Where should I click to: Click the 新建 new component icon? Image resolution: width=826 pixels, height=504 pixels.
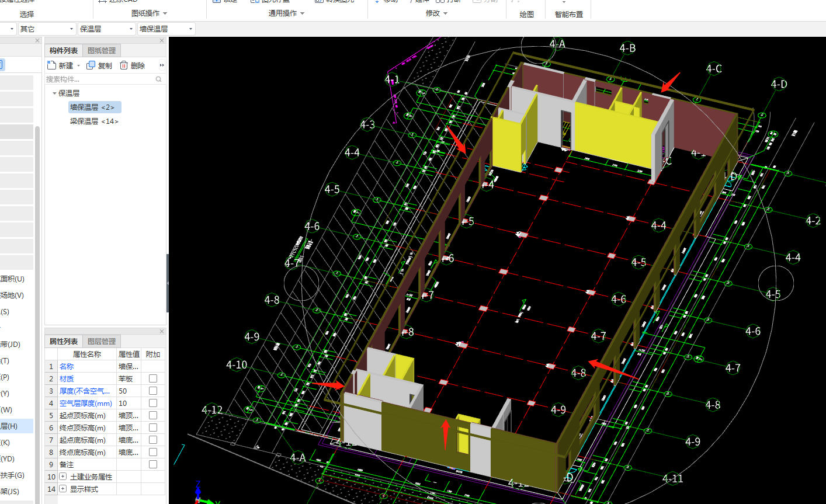coord(52,65)
